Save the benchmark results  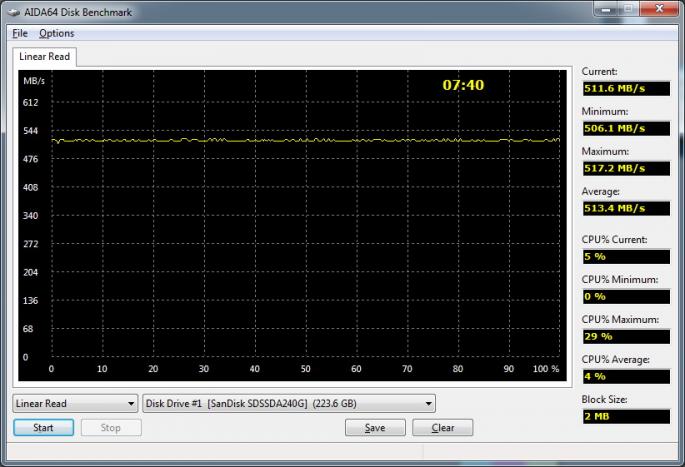tap(375, 428)
